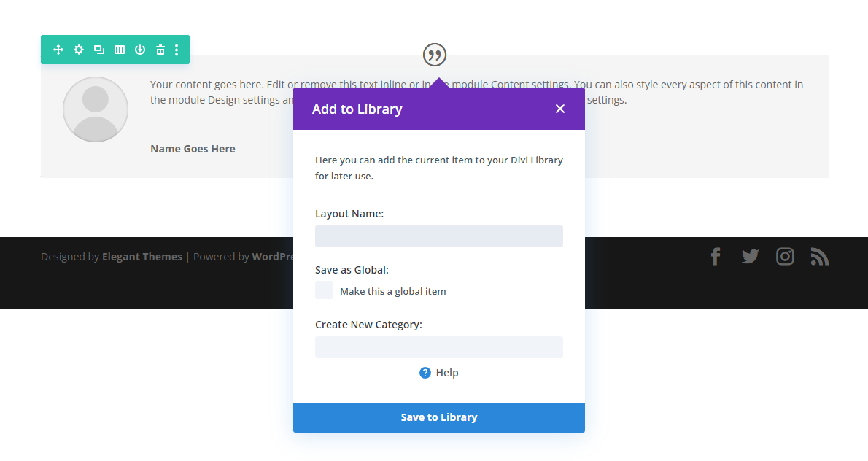Image resolution: width=868 pixels, height=461 pixels.
Task: Open the module settings gear
Action: pyautogui.click(x=78, y=50)
